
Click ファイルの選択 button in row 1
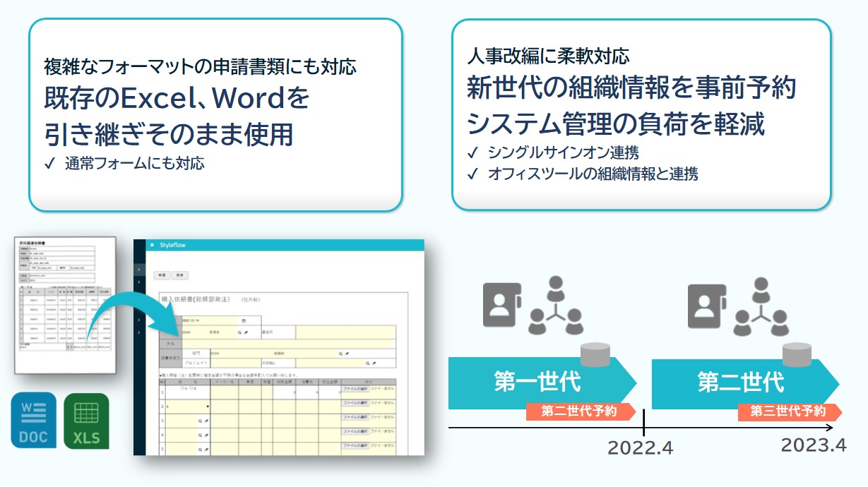(x=355, y=388)
